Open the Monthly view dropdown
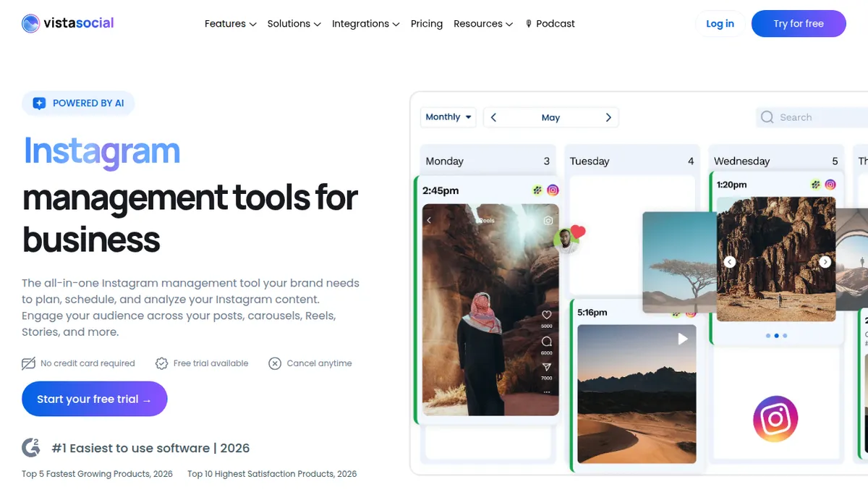The image size is (868, 495). pos(448,117)
